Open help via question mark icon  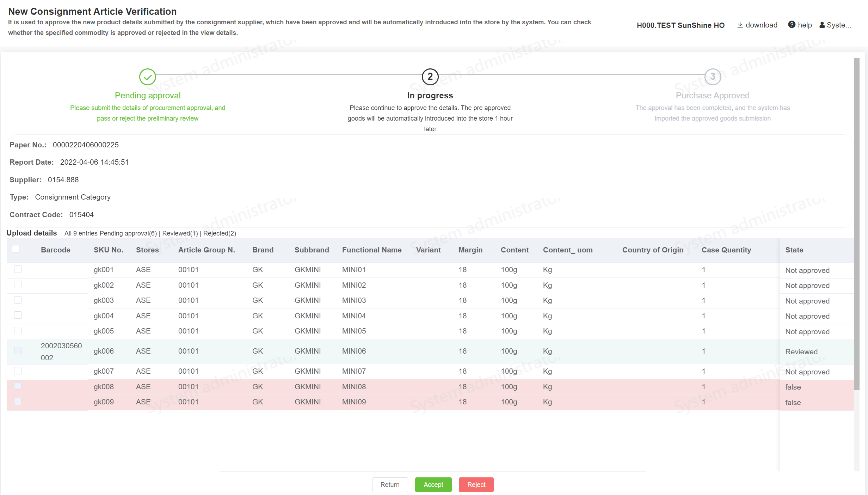pyautogui.click(x=792, y=25)
